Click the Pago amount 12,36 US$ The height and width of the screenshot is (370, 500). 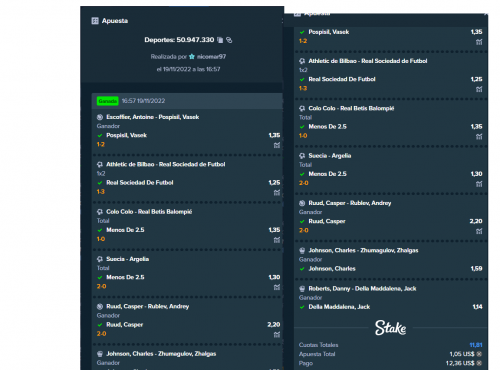pyautogui.click(x=460, y=363)
